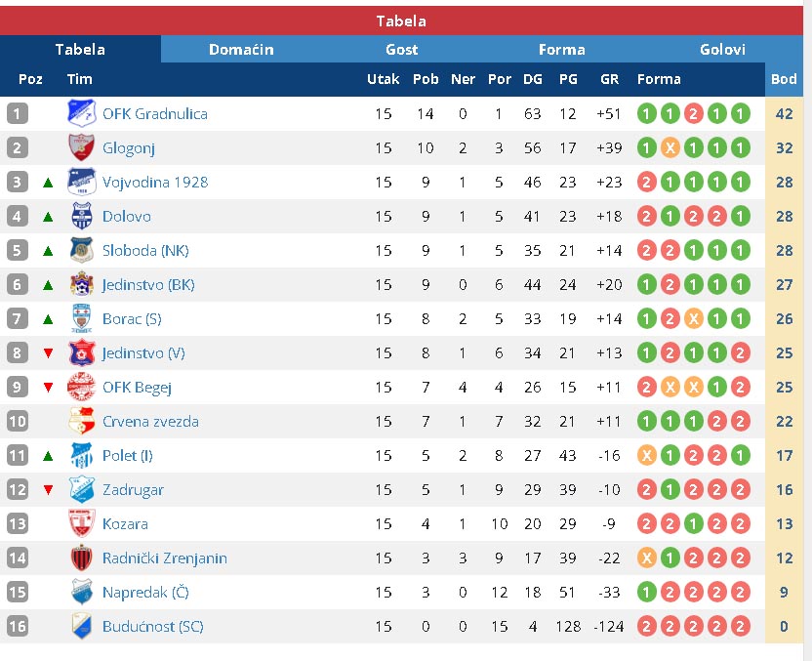Click the Zadrugar team name link

tap(133, 489)
